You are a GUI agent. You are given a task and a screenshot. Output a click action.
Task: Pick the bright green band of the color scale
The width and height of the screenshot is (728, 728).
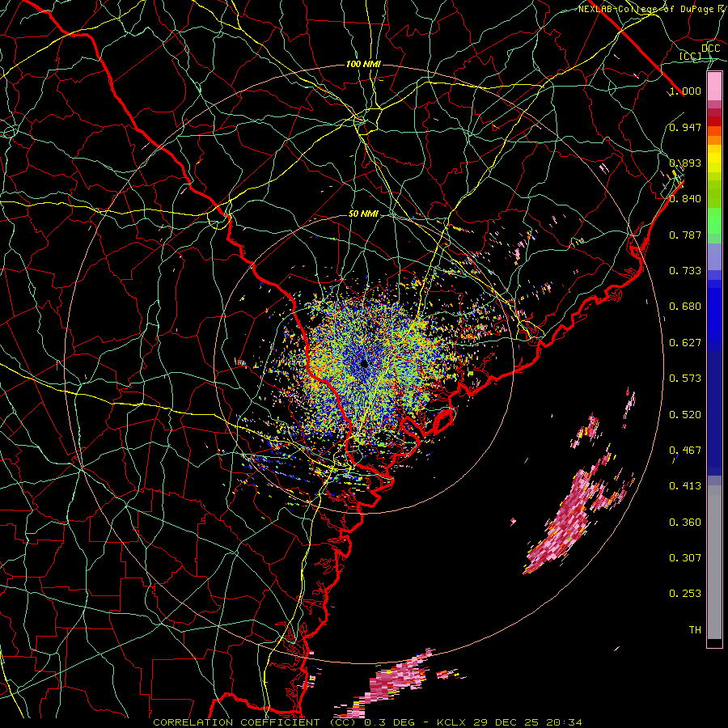pos(714,221)
